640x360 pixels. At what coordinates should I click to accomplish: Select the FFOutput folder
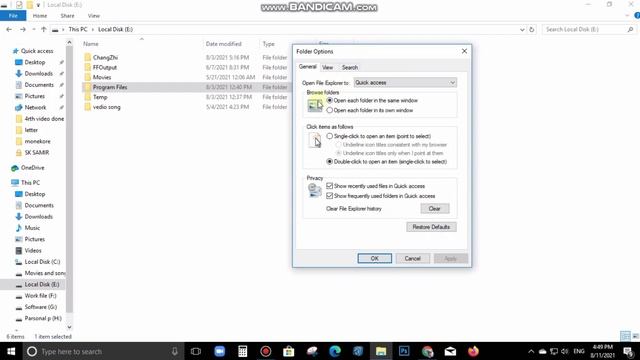104,67
